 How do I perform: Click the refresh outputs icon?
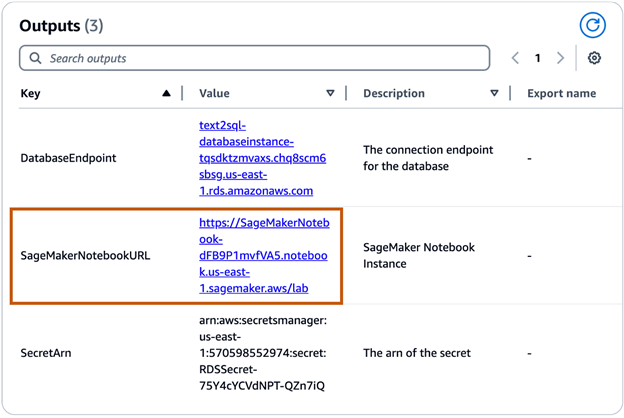point(593,25)
